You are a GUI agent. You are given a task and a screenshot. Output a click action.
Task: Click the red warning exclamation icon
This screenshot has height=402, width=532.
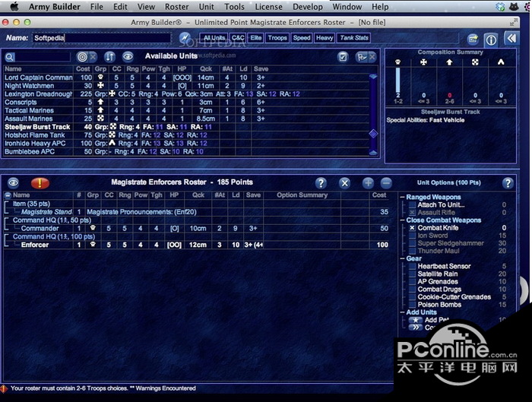[x=40, y=183]
